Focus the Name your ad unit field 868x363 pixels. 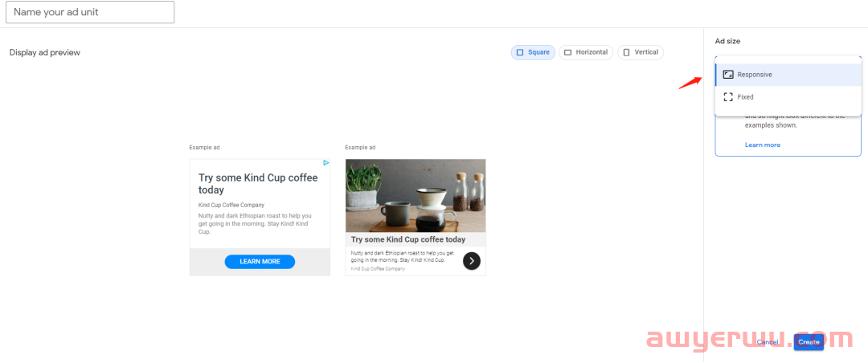tap(90, 12)
